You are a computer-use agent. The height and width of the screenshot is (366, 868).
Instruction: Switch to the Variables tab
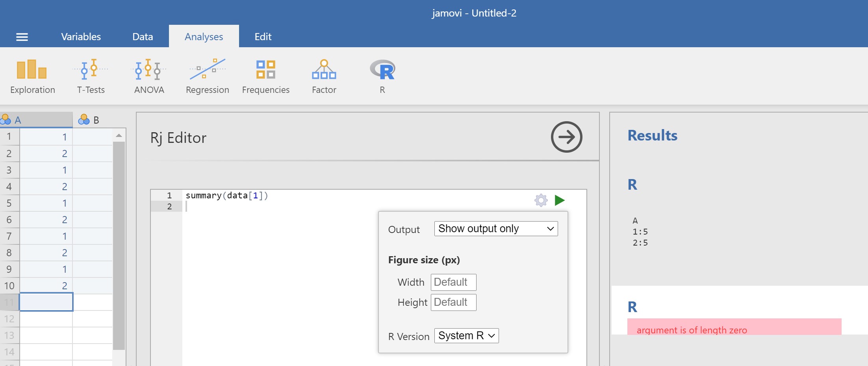pos(81,36)
